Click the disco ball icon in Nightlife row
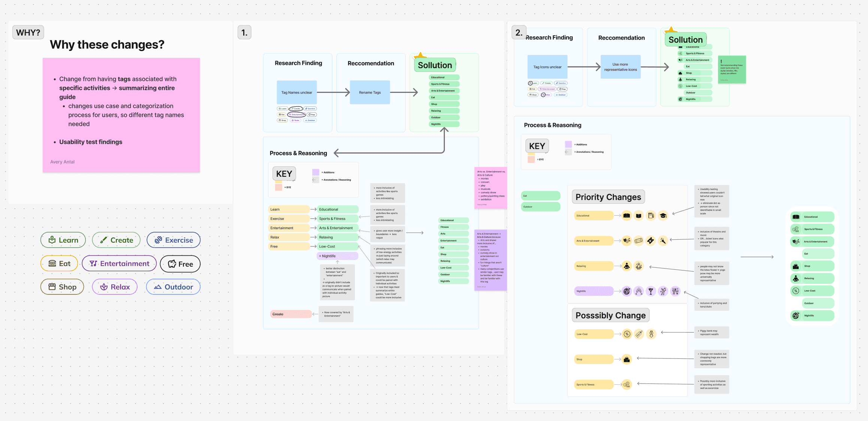 click(627, 291)
